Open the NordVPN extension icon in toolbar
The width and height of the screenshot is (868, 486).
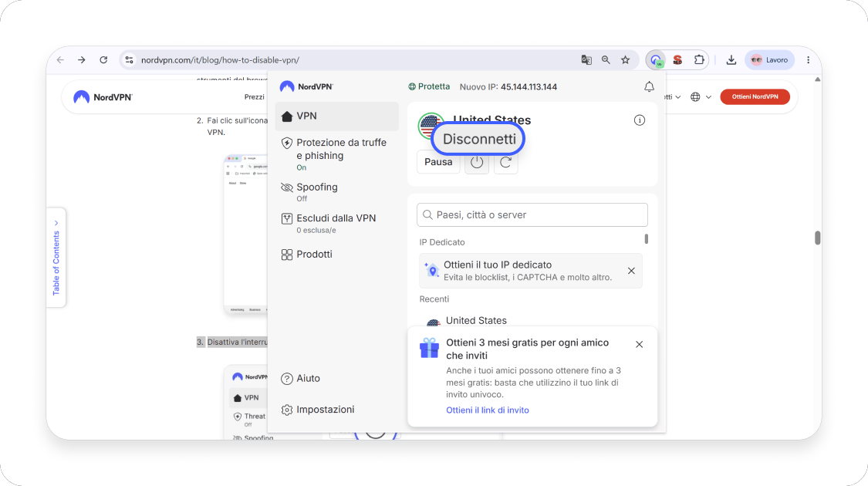657,59
